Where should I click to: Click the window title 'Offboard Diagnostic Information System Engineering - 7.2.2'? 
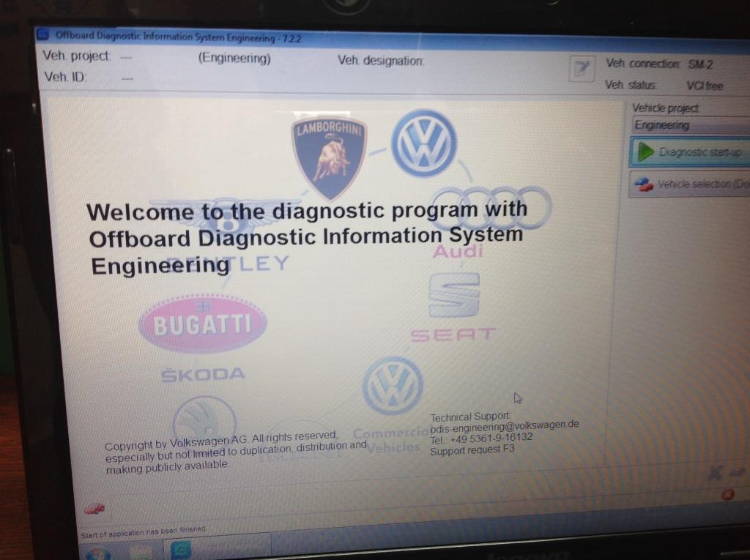[178, 37]
